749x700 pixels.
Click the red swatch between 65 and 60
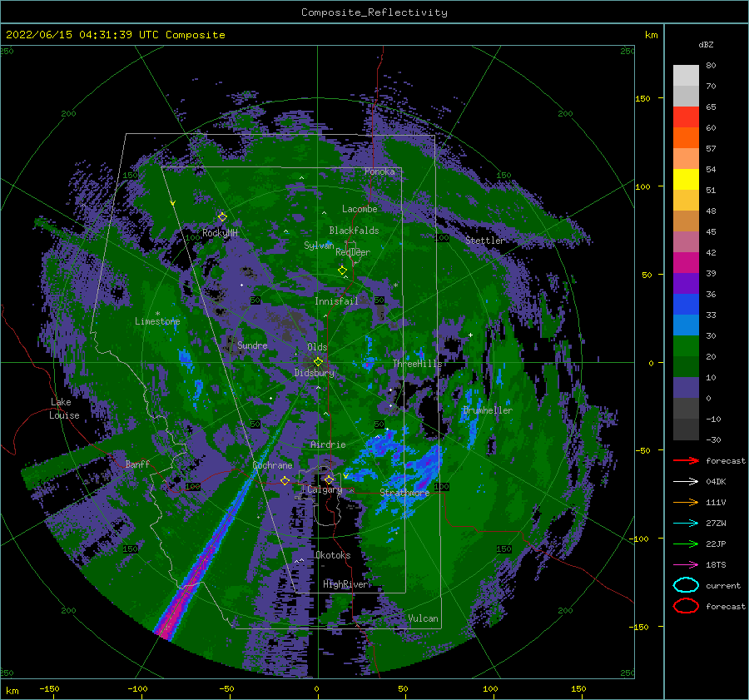click(686, 117)
